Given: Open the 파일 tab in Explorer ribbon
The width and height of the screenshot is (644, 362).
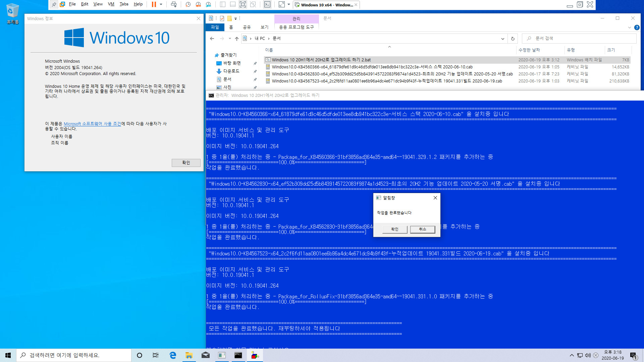Looking at the screenshot, I should pos(215,27).
